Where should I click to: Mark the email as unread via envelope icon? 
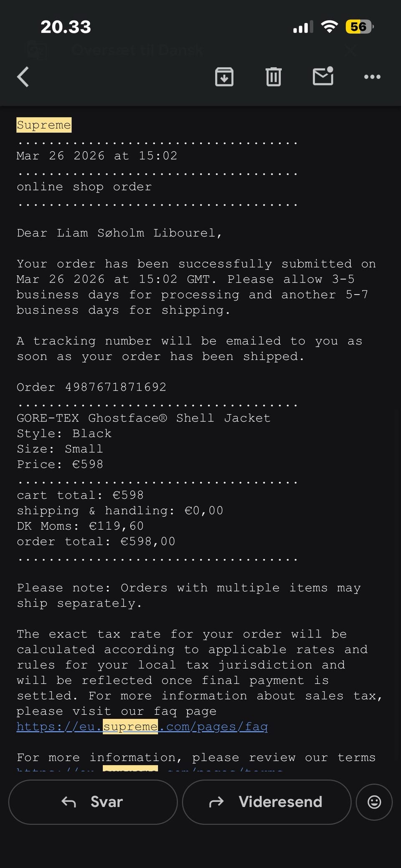[x=323, y=76]
